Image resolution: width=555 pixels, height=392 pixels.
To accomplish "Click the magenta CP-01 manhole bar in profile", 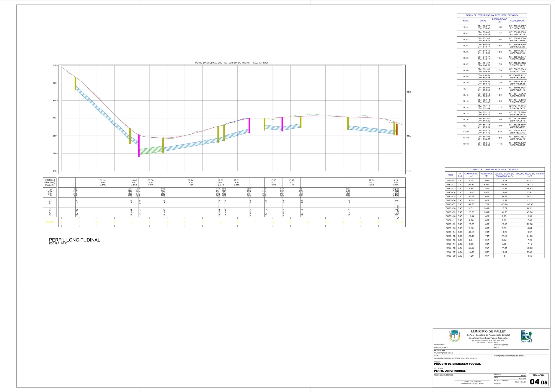I will [139, 145].
